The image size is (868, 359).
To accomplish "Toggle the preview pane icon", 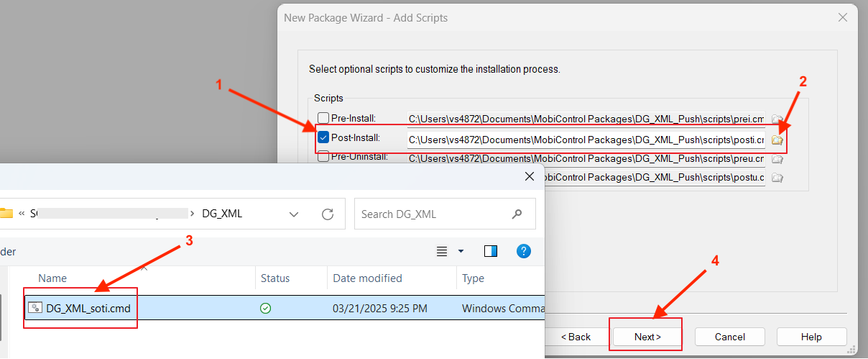I will [491, 251].
